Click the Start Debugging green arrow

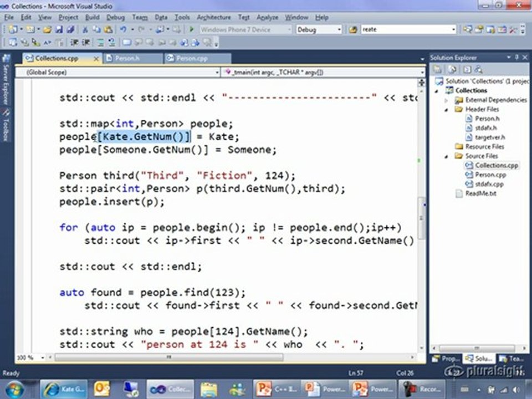click(191, 30)
